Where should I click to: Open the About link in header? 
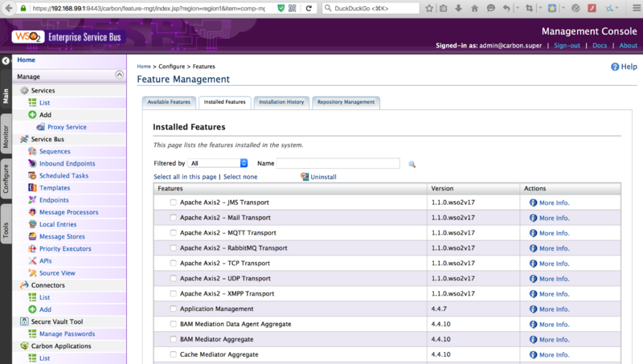629,46
